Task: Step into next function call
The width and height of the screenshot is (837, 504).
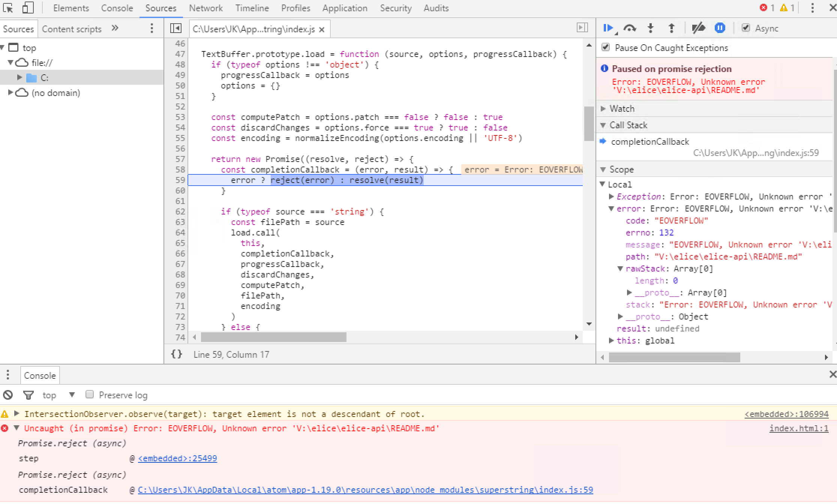Action: [651, 28]
